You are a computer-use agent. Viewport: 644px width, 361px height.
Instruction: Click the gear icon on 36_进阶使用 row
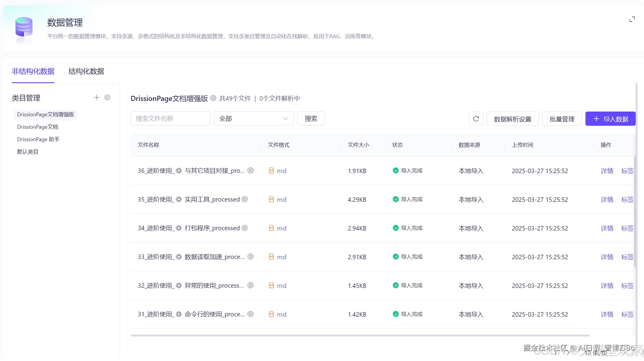click(x=179, y=171)
